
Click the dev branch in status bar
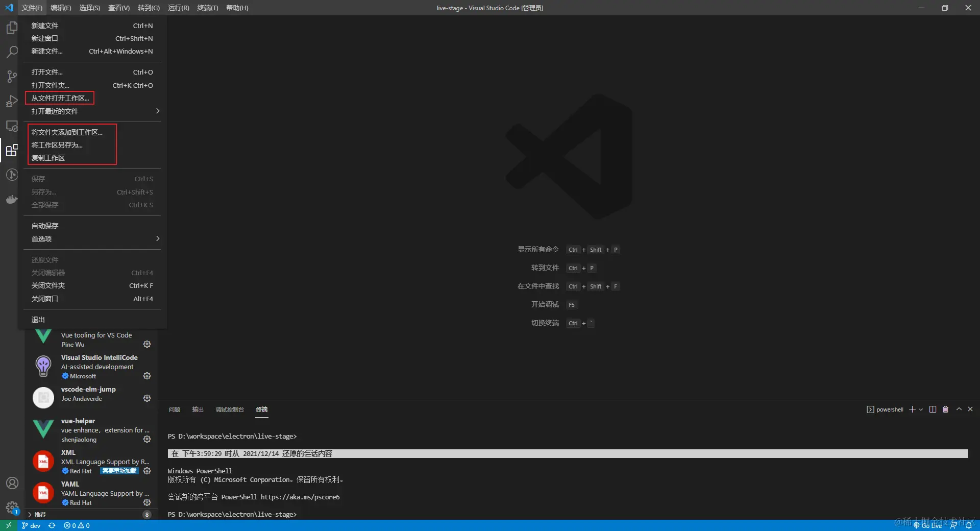click(32, 525)
